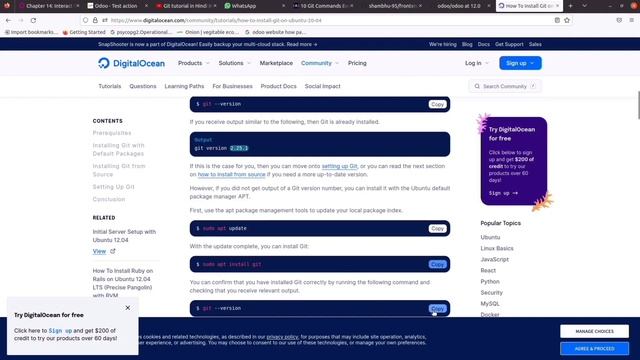Show the site padlock security info
Image resolution: width=640 pixels, height=360 pixels.
[x=95, y=20]
